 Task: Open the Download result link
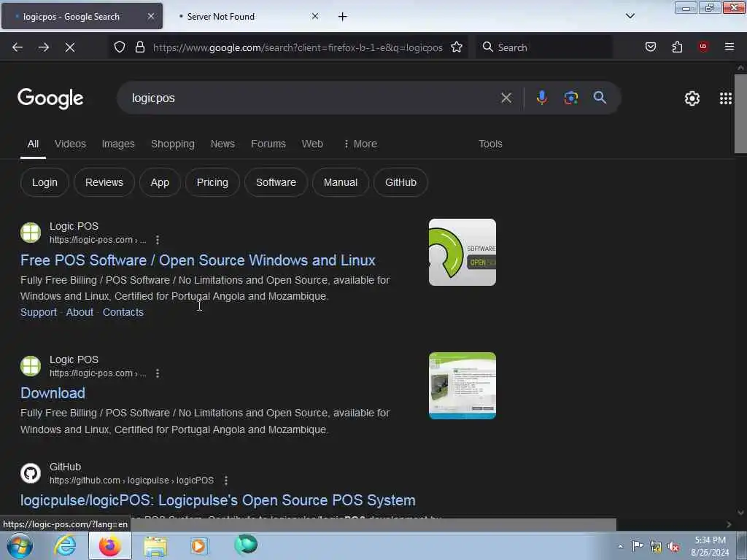tap(53, 393)
